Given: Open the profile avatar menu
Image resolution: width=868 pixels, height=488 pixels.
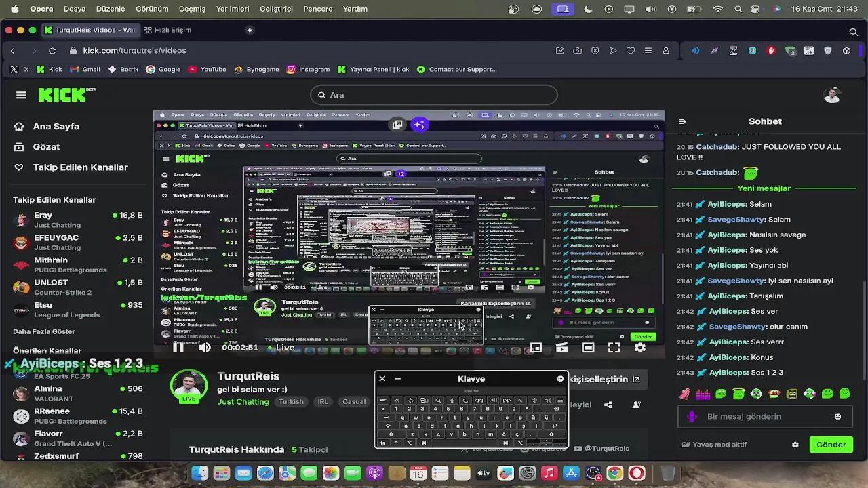Looking at the screenshot, I should [x=832, y=95].
